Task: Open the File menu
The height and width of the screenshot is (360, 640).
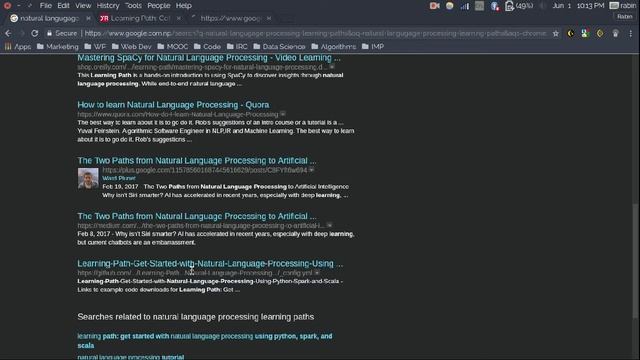Action: pyautogui.click(x=45, y=6)
